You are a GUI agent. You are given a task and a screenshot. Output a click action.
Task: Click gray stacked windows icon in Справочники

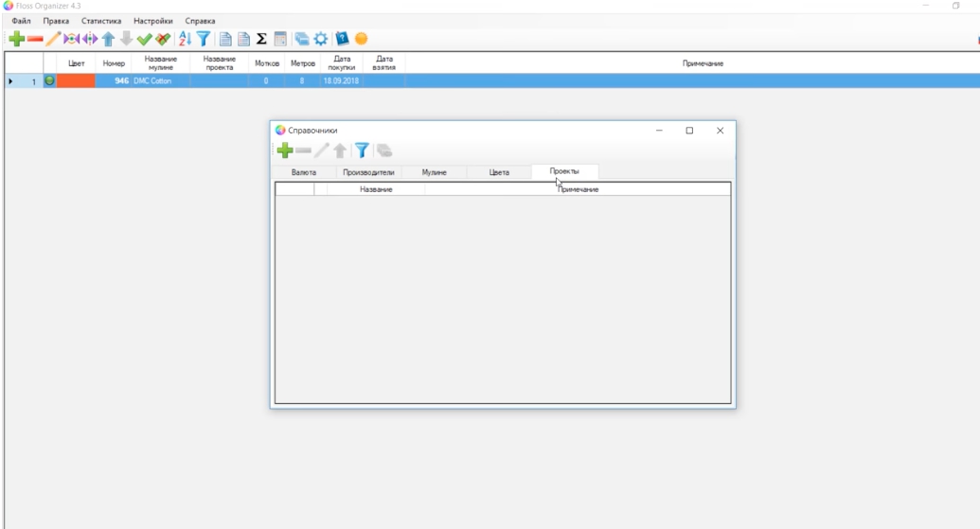(383, 150)
